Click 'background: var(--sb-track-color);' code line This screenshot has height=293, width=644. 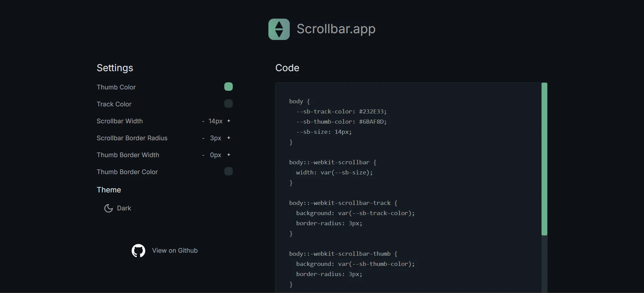click(x=355, y=213)
